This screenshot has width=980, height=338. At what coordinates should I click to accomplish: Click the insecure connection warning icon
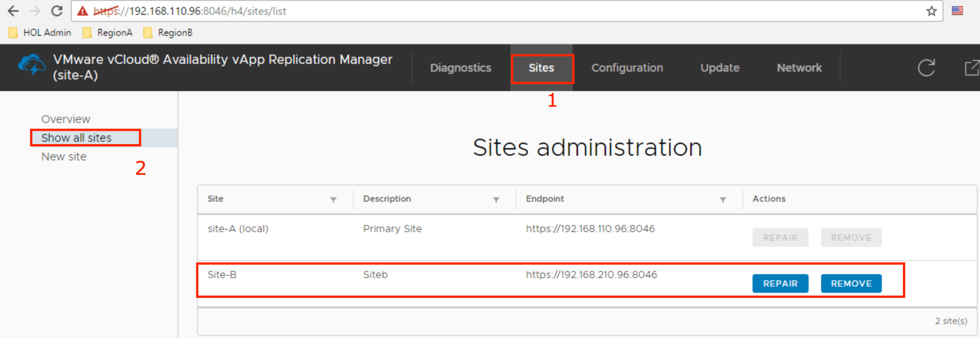click(83, 11)
